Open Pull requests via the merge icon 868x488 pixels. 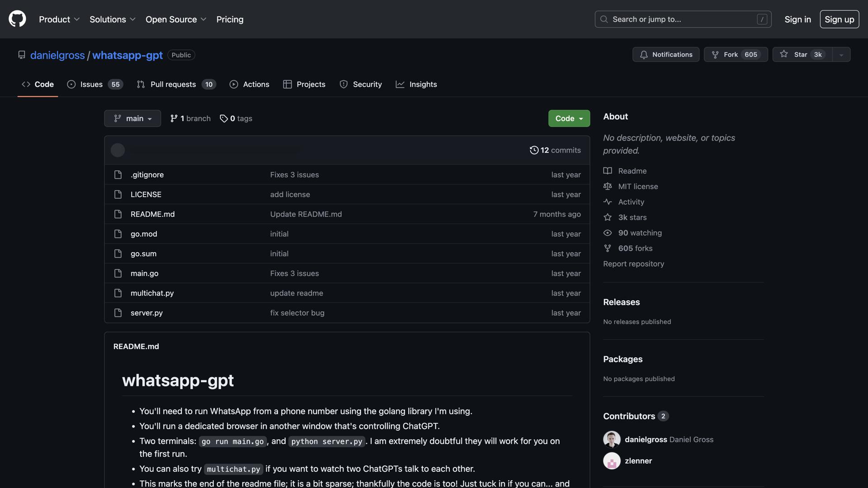coord(141,84)
